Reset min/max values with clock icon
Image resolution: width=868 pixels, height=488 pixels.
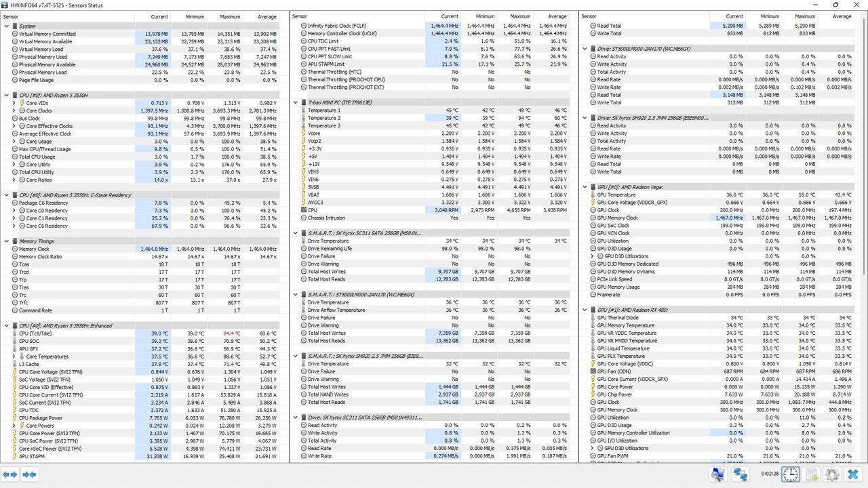(790, 475)
